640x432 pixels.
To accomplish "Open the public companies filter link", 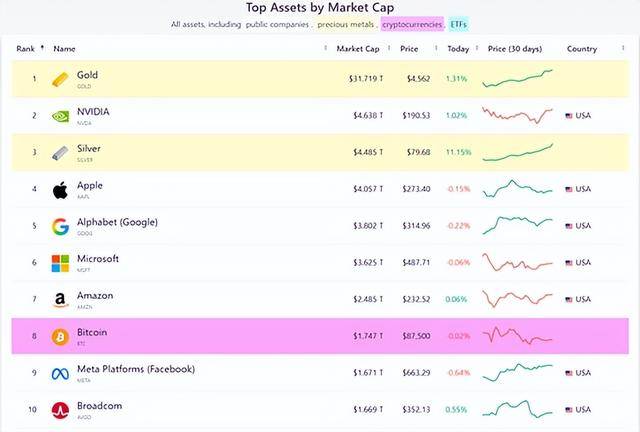I will pos(276,23).
